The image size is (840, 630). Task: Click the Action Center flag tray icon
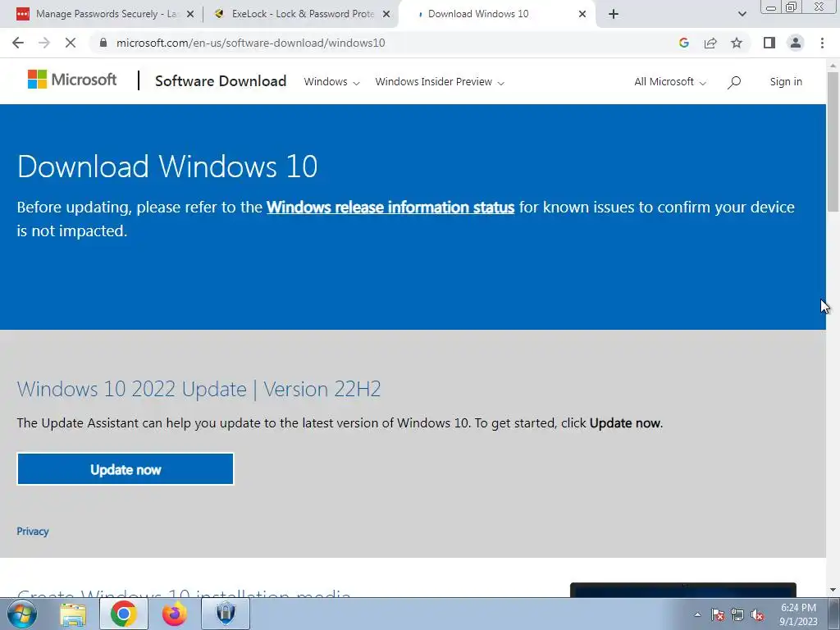point(718,614)
